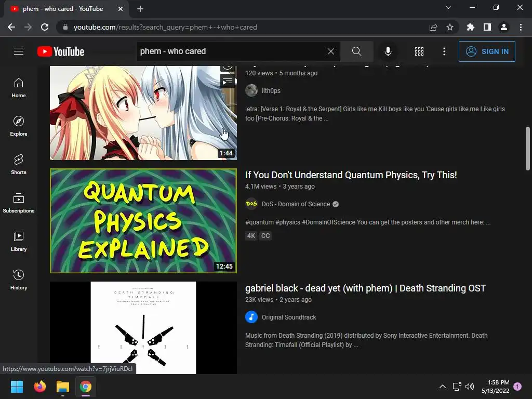This screenshot has height=399, width=532.
Task: Open Subscriptions in the sidebar
Action: (x=19, y=203)
